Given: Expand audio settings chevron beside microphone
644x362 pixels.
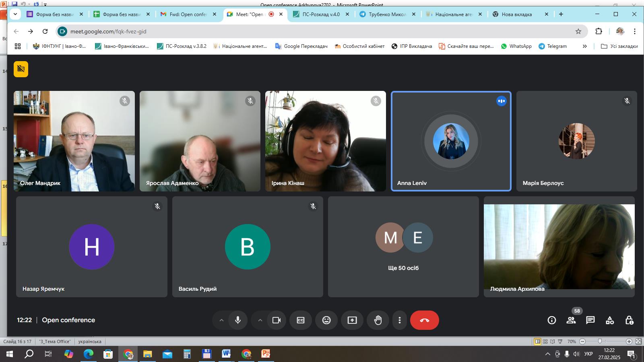Looking at the screenshot, I should (221, 320).
